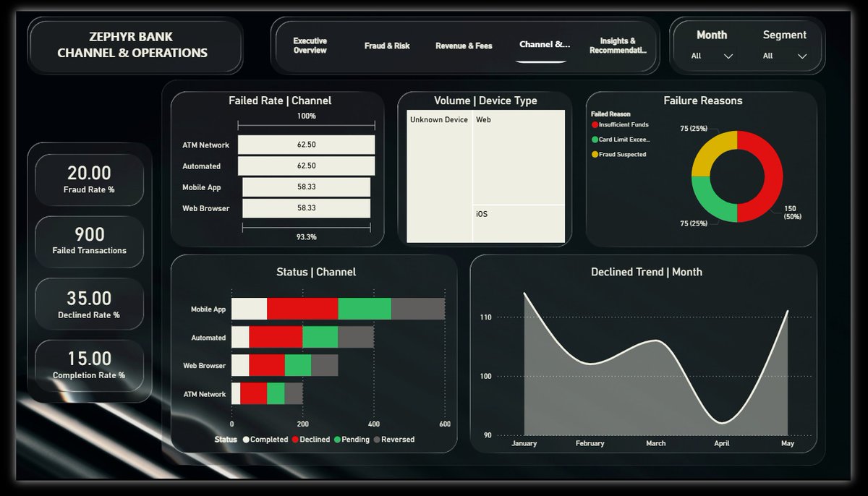Click the Card Limit Exceeded green legend dot

click(595, 140)
